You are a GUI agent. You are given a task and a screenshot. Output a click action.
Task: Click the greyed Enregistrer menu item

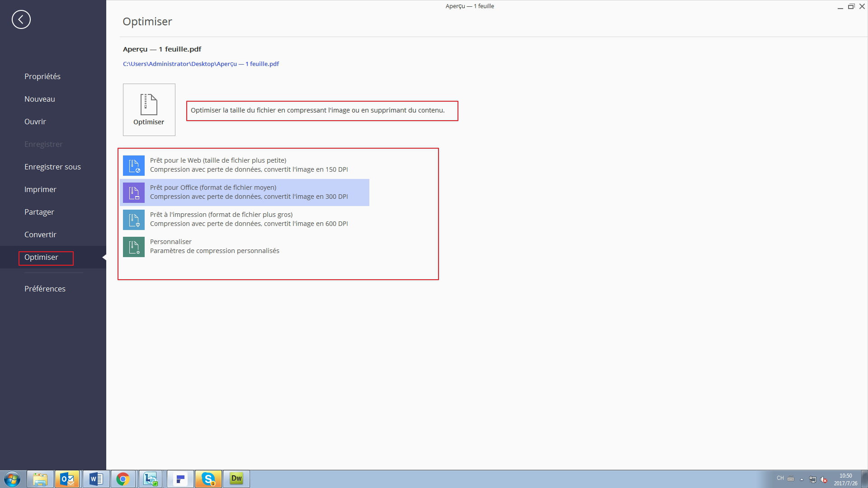tap(43, 144)
